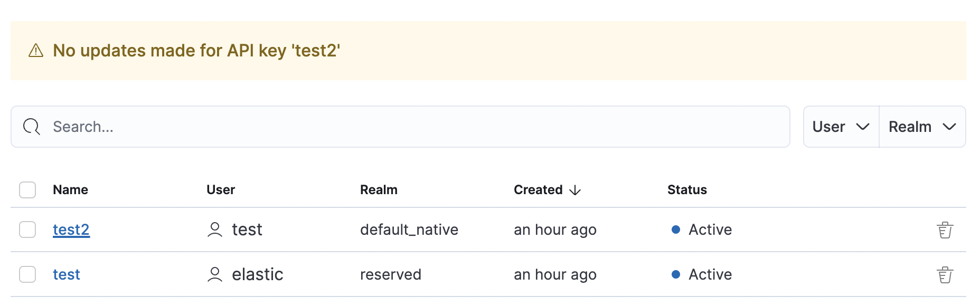This screenshot has width=980, height=306.
Task: Click trash icon in the elastic user's row
Action: pyautogui.click(x=945, y=275)
